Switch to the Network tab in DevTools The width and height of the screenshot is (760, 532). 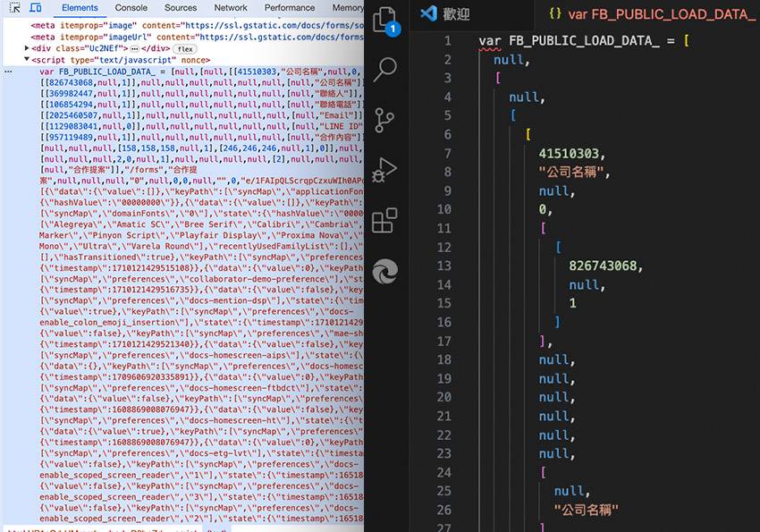pos(230,8)
